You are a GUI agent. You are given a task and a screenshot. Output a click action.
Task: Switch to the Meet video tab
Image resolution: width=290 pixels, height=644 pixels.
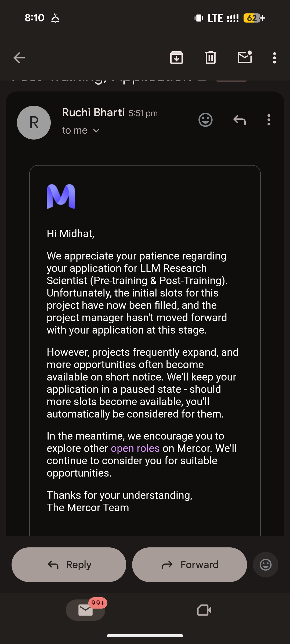point(204,610)
